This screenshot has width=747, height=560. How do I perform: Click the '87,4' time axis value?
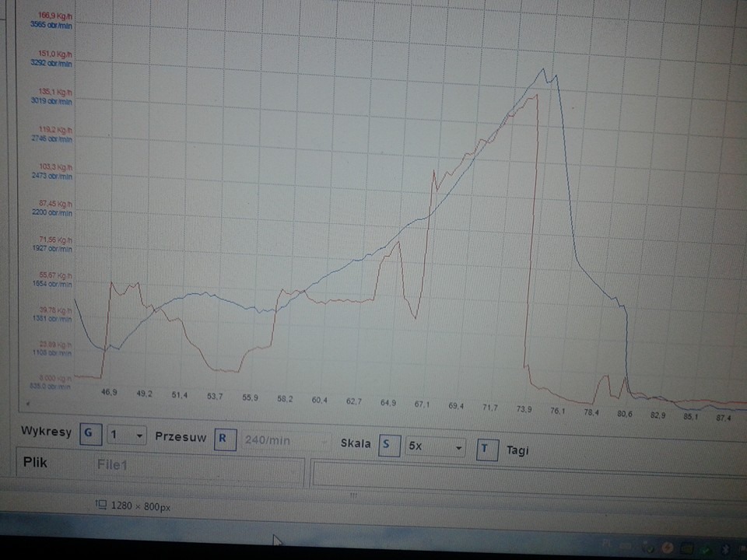click(x=724, y=418)
